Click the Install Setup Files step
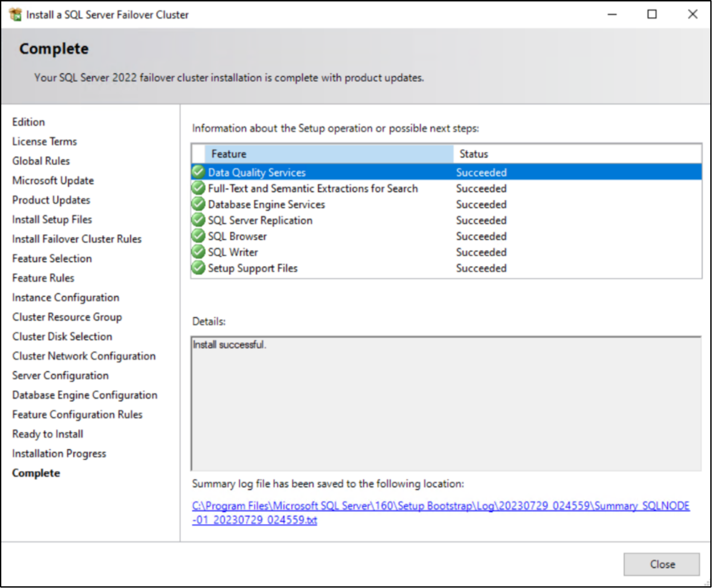This screenshot has height=588, width=712. point(52,219)
